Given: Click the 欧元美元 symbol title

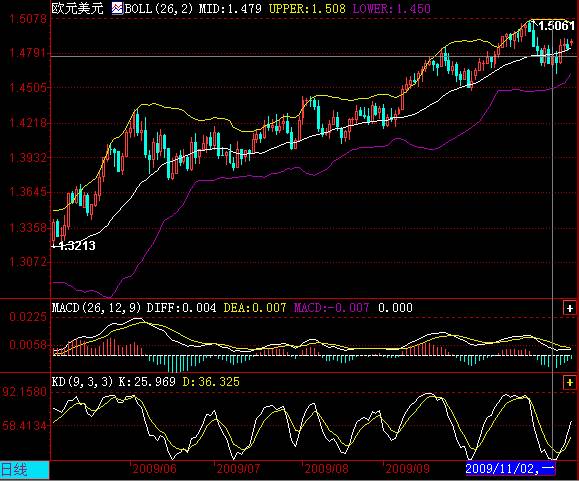Looking at the screenshot, I should [x=77, y=8].
